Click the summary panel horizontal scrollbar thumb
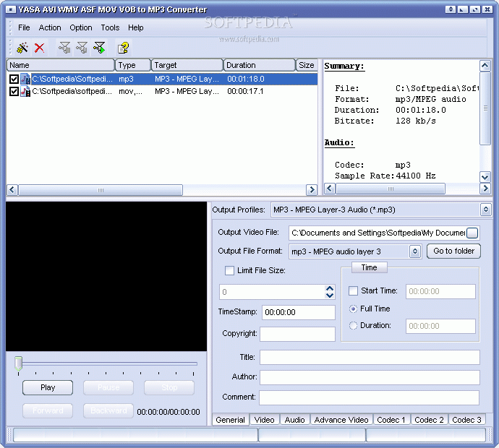499x448 pixels. click(x=391, y=189)
